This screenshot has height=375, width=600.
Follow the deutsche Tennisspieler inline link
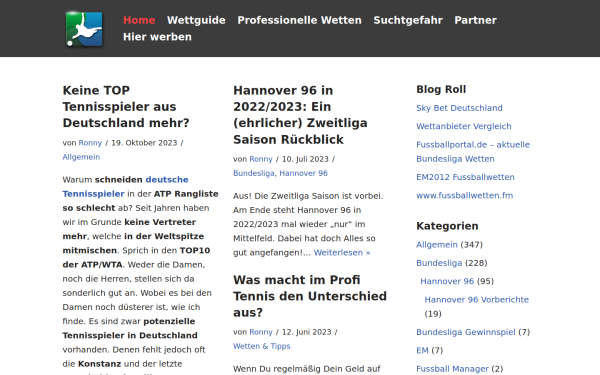point(126,187)
